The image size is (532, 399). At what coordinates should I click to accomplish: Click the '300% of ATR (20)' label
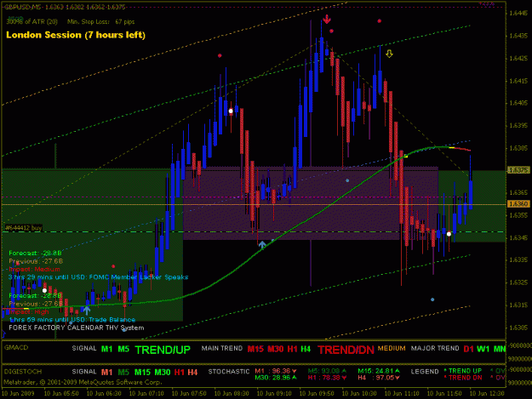[31, 22]
